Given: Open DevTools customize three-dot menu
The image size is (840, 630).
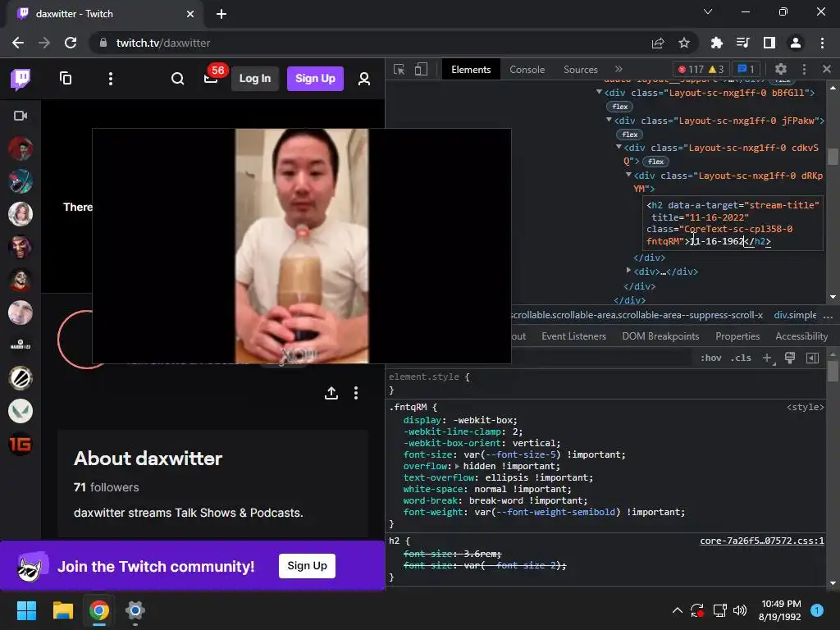Looking at the screenshot, I should 804,69.
